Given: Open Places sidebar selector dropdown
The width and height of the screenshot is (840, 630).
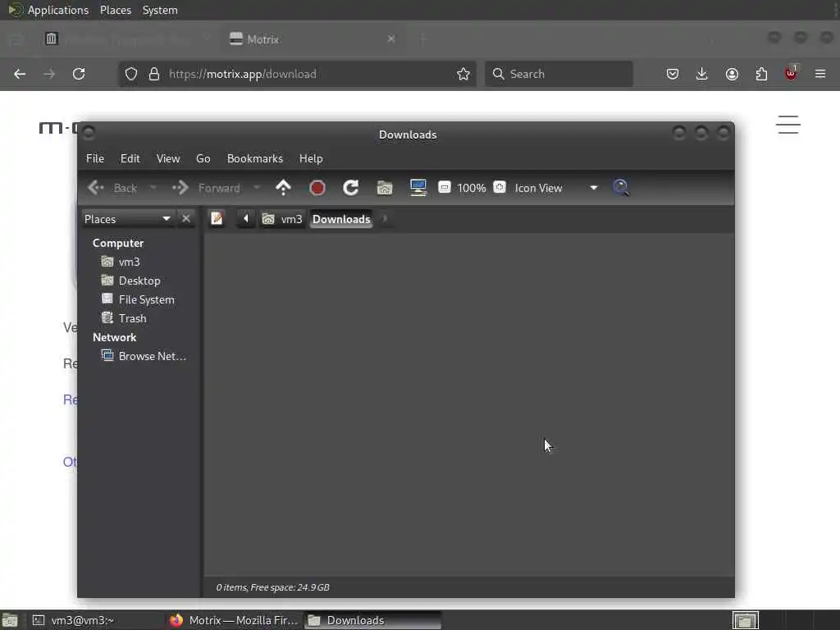Looking at the screenshot, I should (x=127, y=218).
